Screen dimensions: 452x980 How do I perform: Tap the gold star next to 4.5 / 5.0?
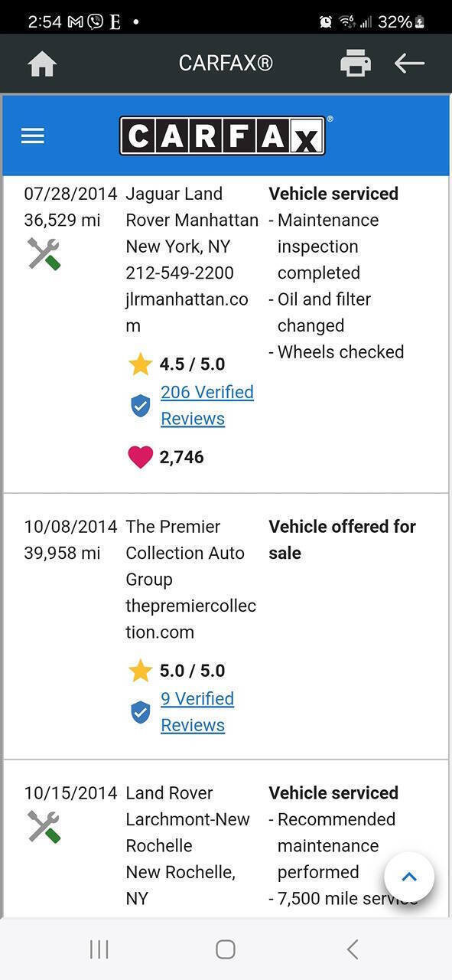click(x=141, y=364)
